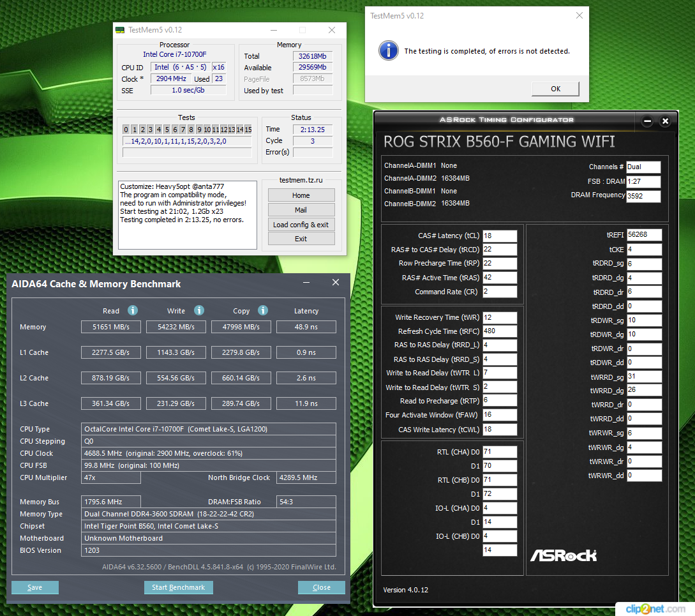Click the CPU Multiplier 47x field
Viewport: 695px width, 616px height.
tap(111, 477)
